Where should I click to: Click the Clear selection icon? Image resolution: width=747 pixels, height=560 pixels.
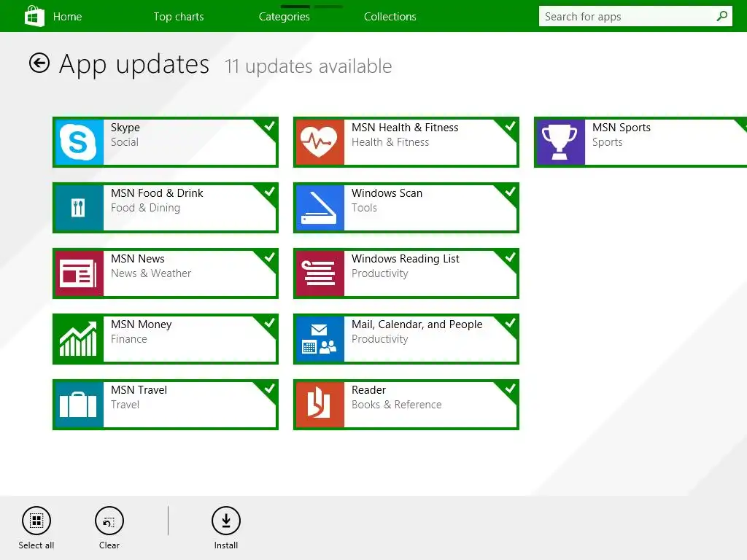point(109,521)
